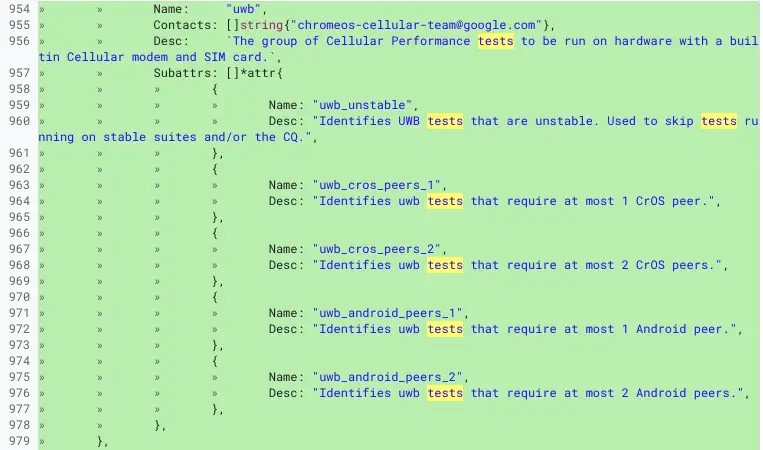Click the opening brace on line 958
The width and height of the screenshot is (763, 450).
(x=215, y=89)
